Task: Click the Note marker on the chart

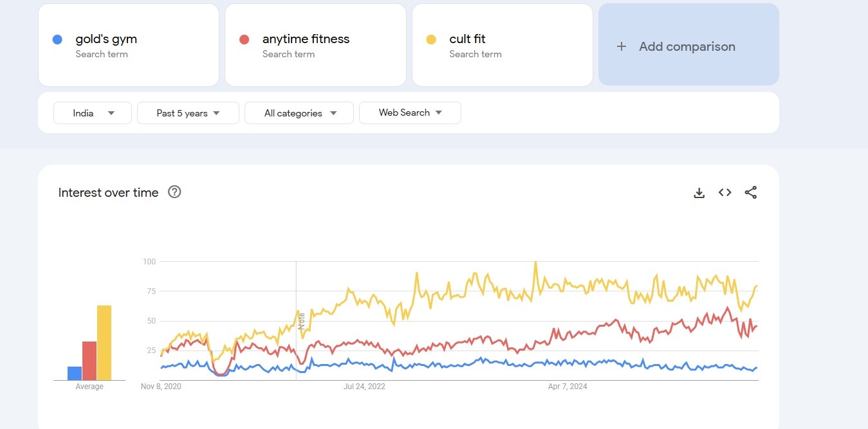Action: pos(301,321)
